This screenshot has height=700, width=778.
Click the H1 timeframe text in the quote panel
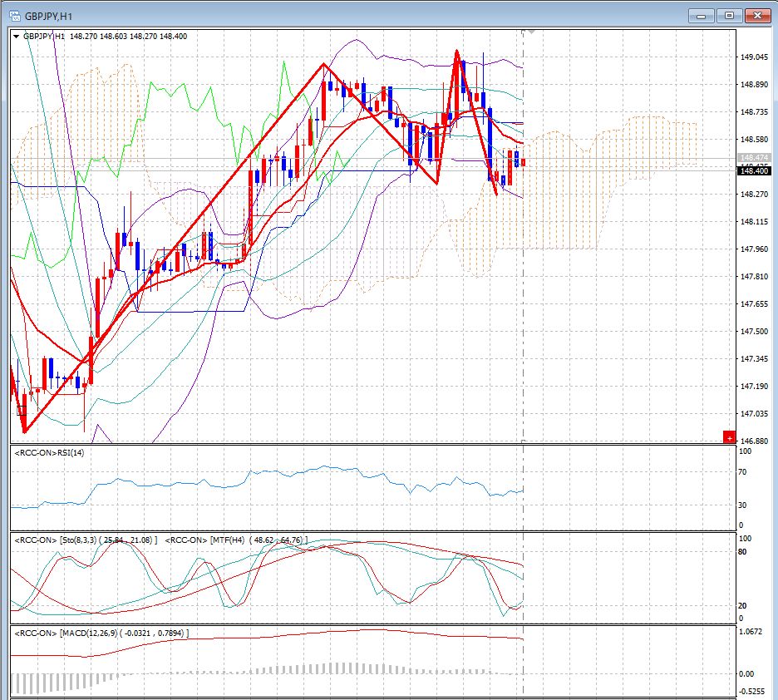point(58,37)
